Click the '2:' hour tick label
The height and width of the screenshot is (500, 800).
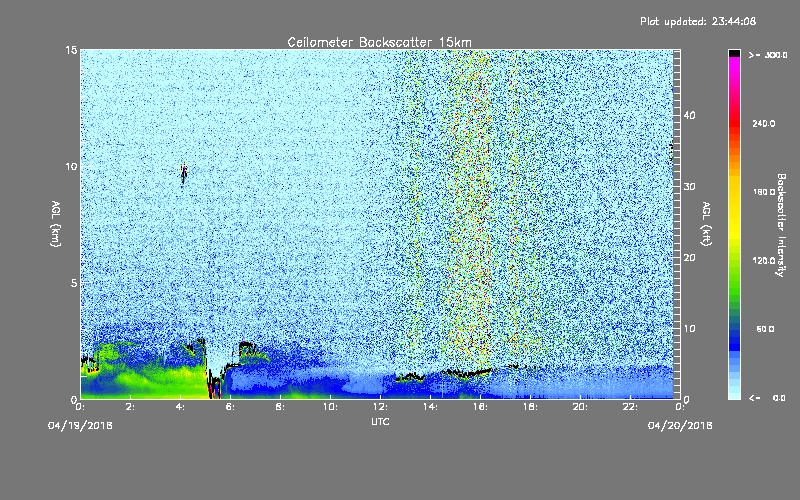(130, 407)
